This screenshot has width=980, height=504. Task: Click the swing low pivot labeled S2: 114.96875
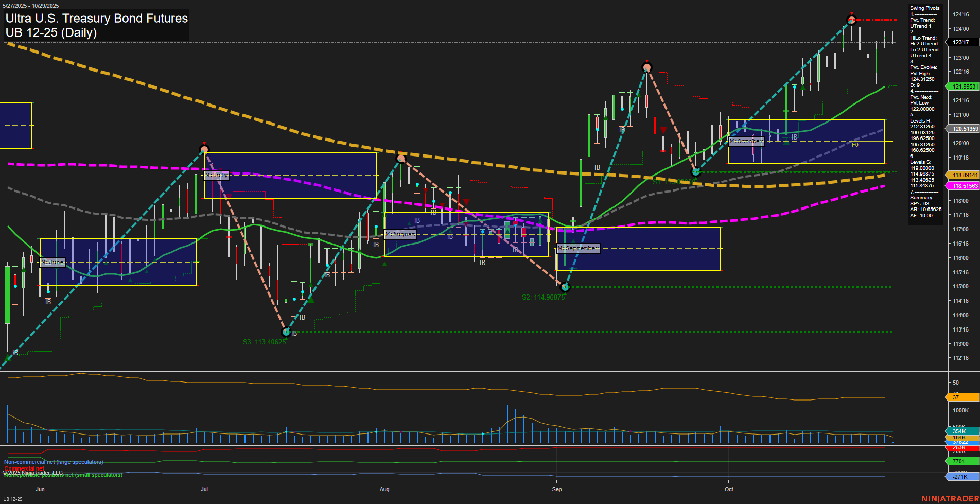565,287
